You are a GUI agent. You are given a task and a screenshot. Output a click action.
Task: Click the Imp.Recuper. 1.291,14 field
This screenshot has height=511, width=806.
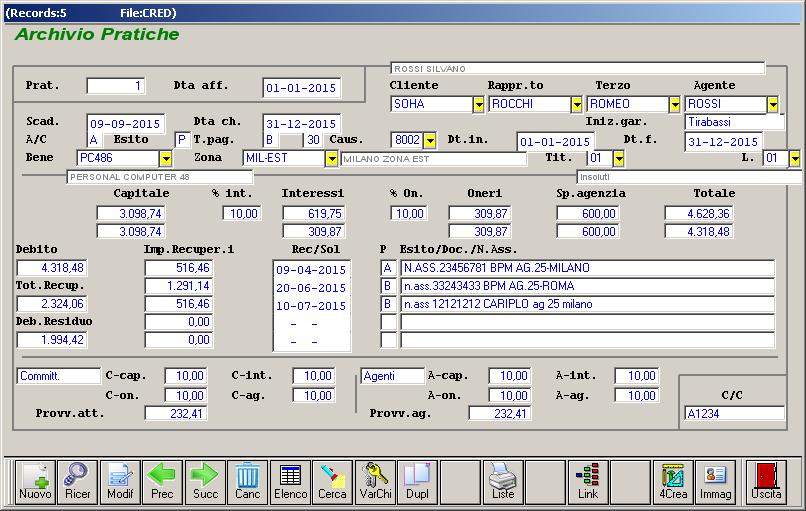[x=178, y=286]
